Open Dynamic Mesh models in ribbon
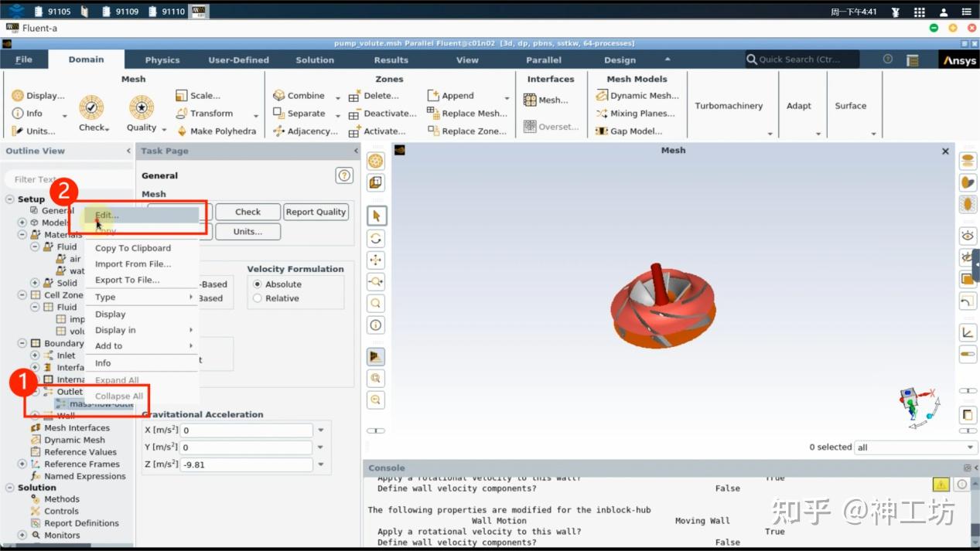Image resolution: width=980 pixels, height=551 pixels. coord(637,96)
